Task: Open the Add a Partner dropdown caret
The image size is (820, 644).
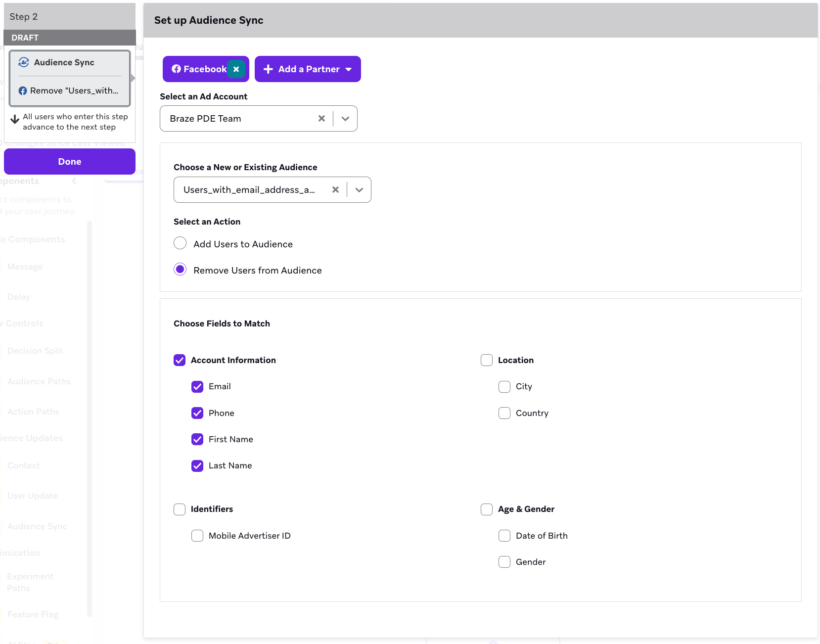Action: (x=349, y=69)
